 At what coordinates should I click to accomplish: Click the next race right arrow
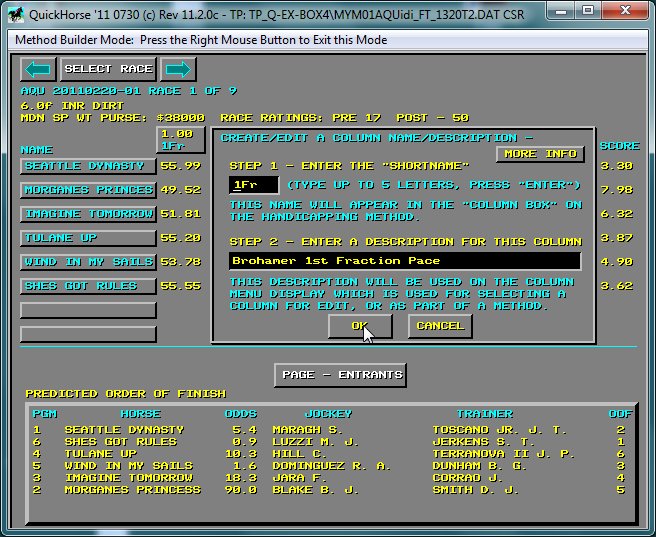178,69
